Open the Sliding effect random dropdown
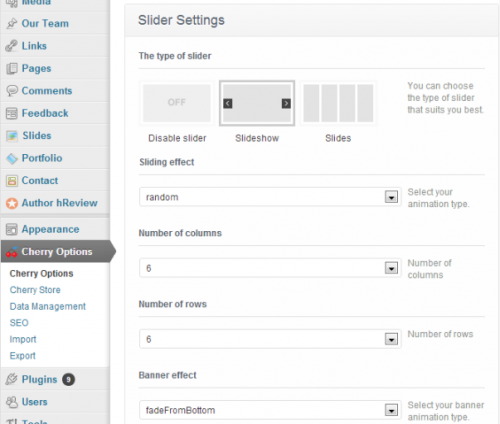Image resolution: width=500 pixels, height=424 pixels. tap(270, 197)
